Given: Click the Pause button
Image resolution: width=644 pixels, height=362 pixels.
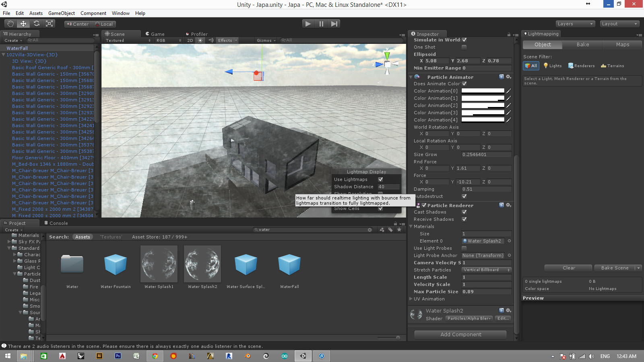Looking at the screenshot, I should pyautogui.click(x=321, y=24).
